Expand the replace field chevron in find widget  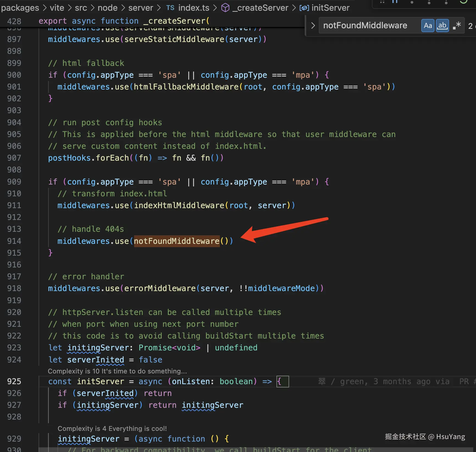coord(313,26)
